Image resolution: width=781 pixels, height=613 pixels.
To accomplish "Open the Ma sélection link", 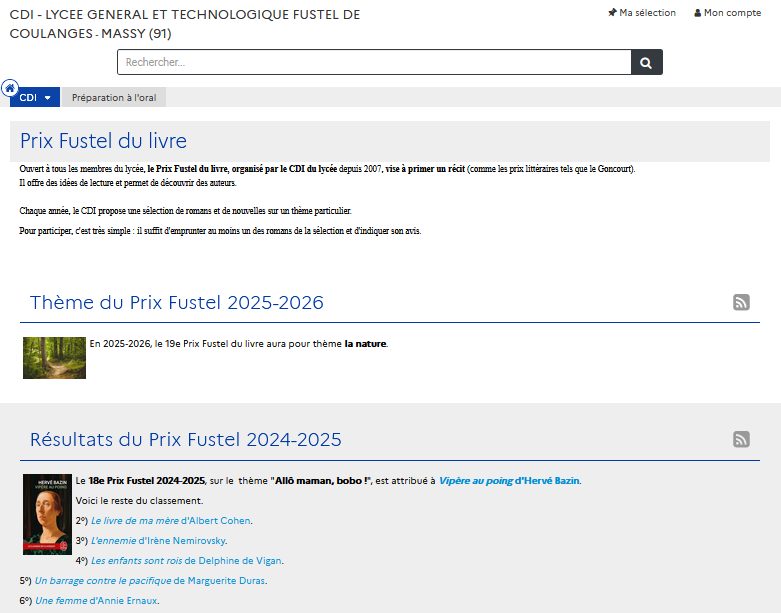I will coord(647,13).
